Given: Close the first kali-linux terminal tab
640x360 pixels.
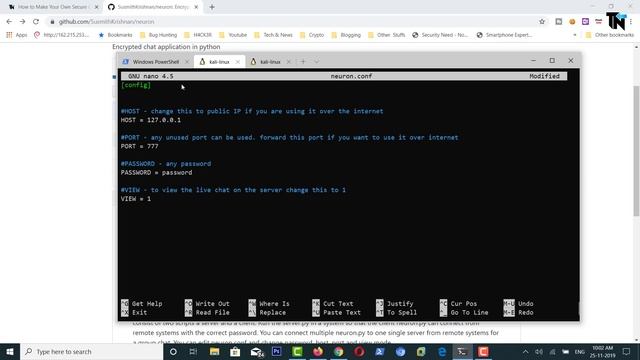Looking at the screenshot, I should pos(238,62).
